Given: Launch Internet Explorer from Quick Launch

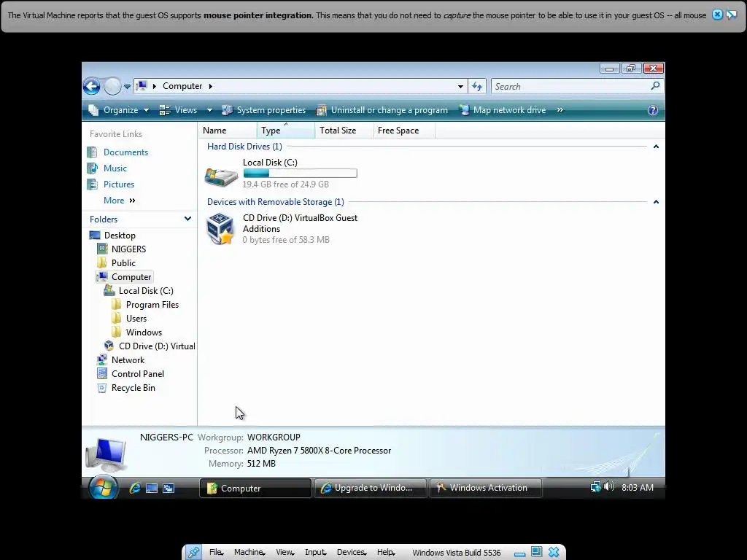Looking at the screenshot, I should (x=135, y=488).
